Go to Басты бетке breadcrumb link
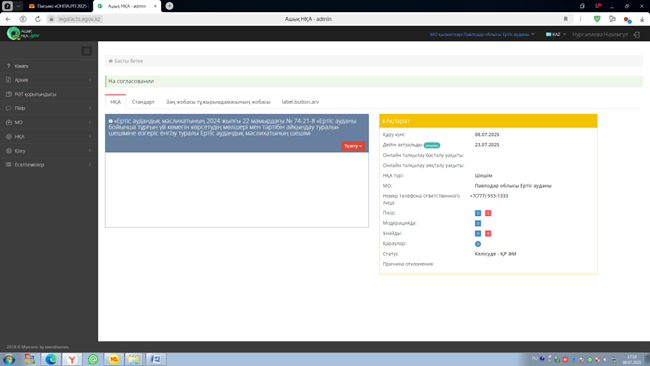This screenshot has width=650, height=366. pos(129,61)
